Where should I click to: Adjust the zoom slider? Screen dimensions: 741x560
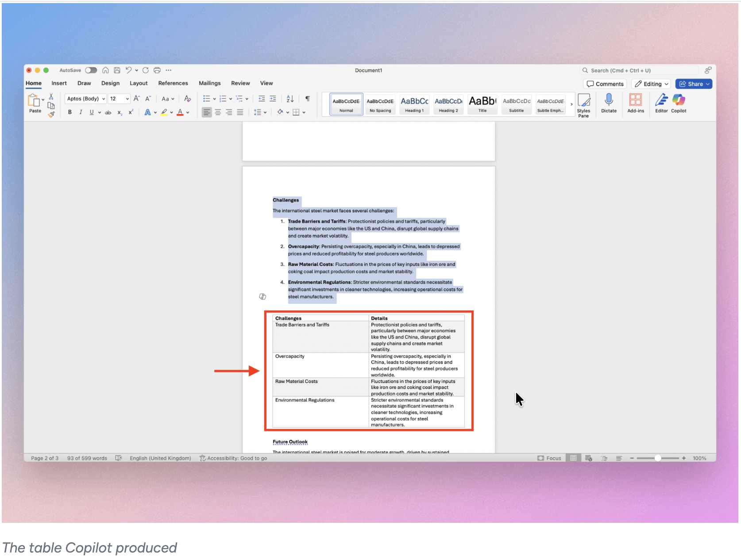pos(658,458)
